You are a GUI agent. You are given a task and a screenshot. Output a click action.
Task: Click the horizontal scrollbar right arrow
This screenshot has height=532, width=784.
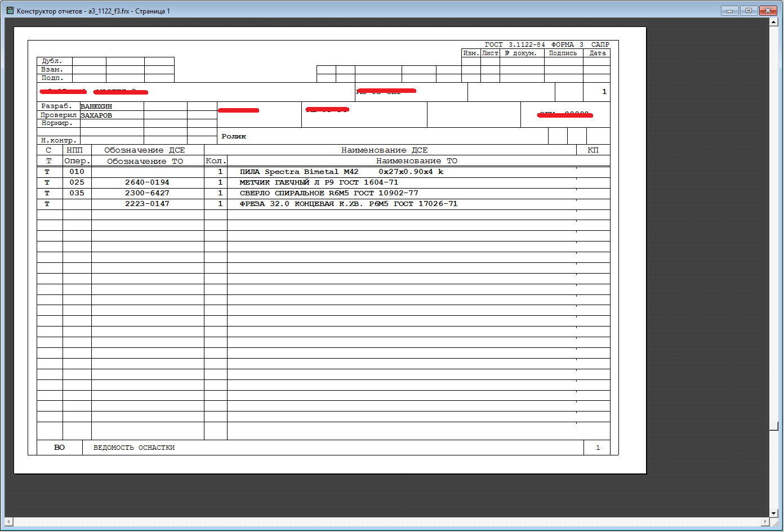764,522
